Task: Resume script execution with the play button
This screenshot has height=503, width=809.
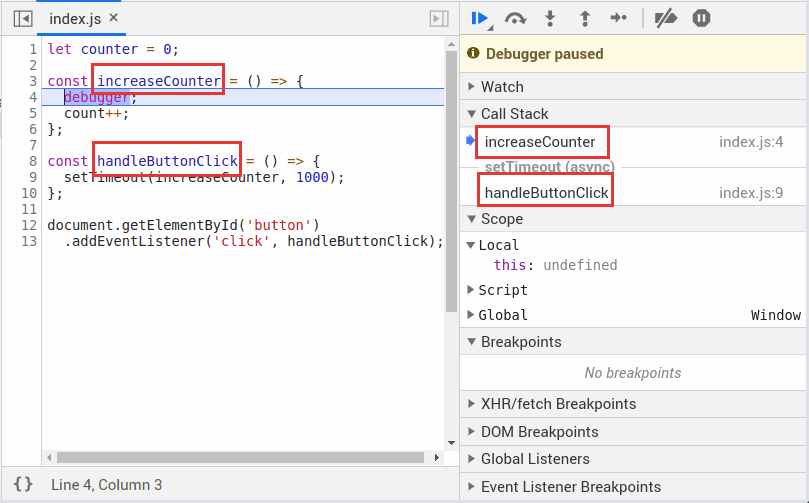Action: 480,18
